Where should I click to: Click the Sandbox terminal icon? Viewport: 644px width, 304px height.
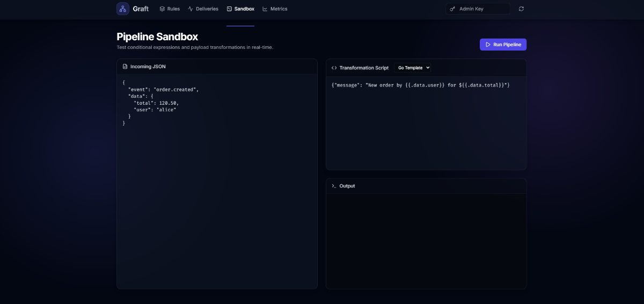coord(229,9)
